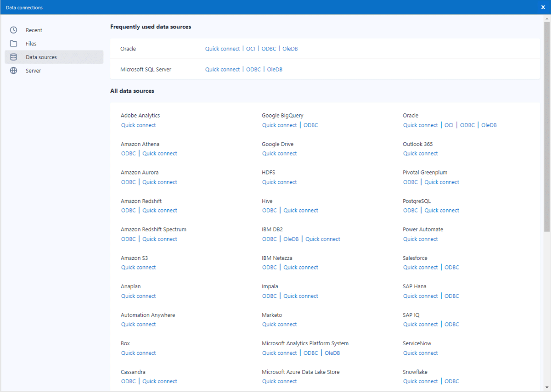Connect to Amazon Athena using ODBC
The height and width of the screenshot is (392, 551).
click(129, 153)
